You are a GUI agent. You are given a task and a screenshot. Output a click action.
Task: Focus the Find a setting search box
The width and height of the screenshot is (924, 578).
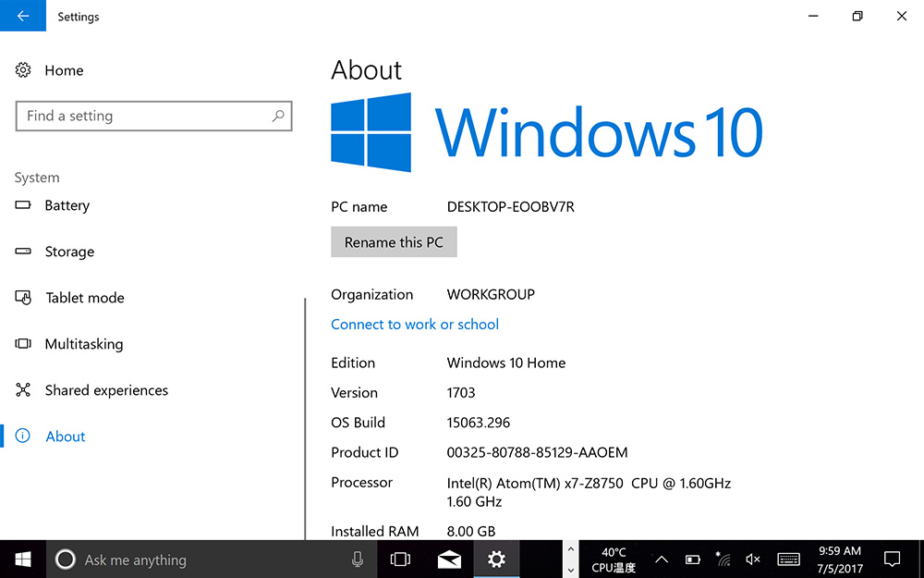(x=153, y=117)
